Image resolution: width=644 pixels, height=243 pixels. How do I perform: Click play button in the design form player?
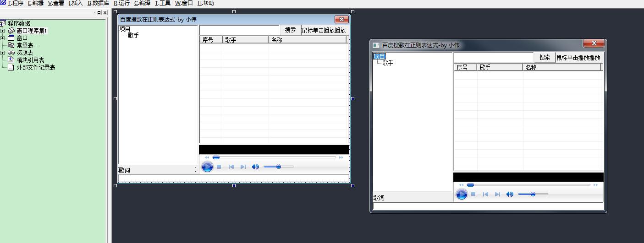pyautogui.click(x=207, y=167)
